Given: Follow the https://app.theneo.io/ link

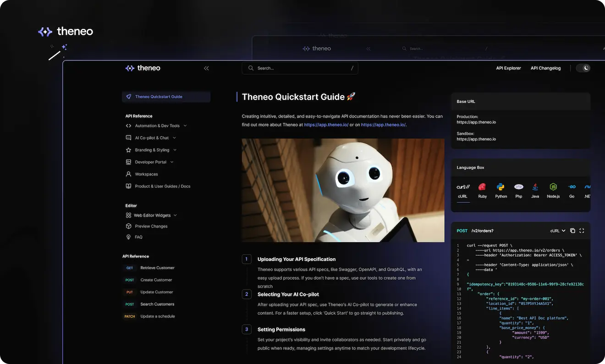Looking at the screenshot, I should pyautogui.click(x=326, y=124).
